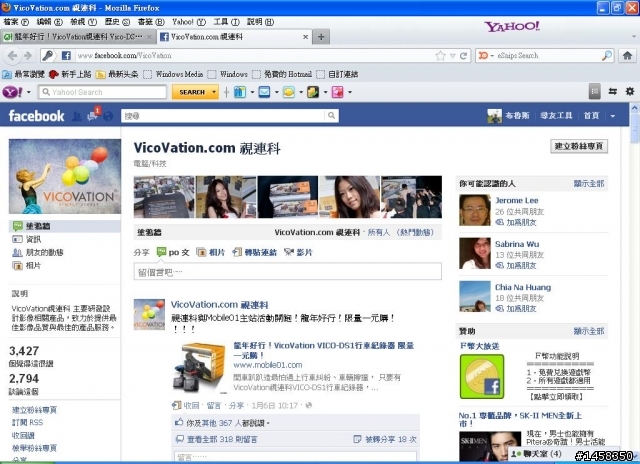Open a new tab with plus button

click(321, 37)
